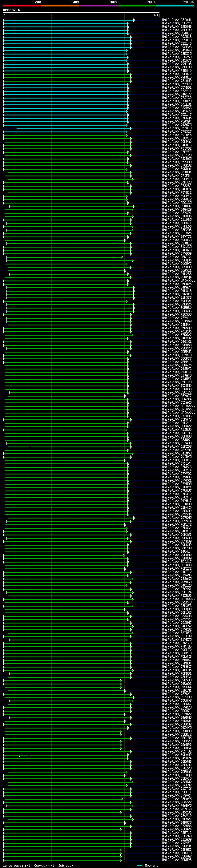
Task: Select the UniRef100_O22143 hit label
Action: [x=176, y=43]
